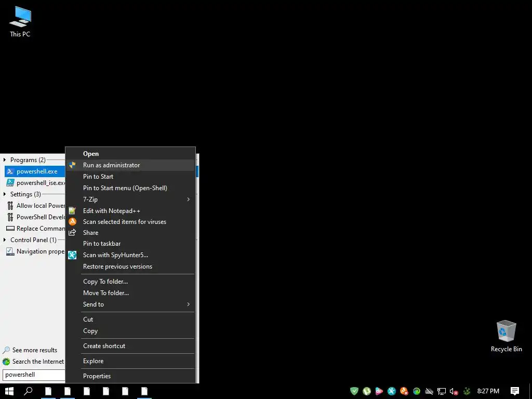Choose Scan with SpyHunter5...
The width and height of the screenshot is (532, 399).
tap(130, 255)
